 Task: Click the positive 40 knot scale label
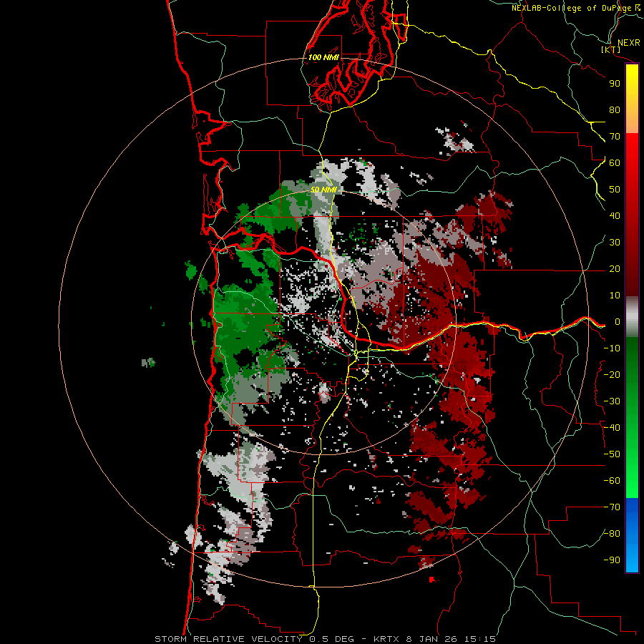[x=615, y=215]
